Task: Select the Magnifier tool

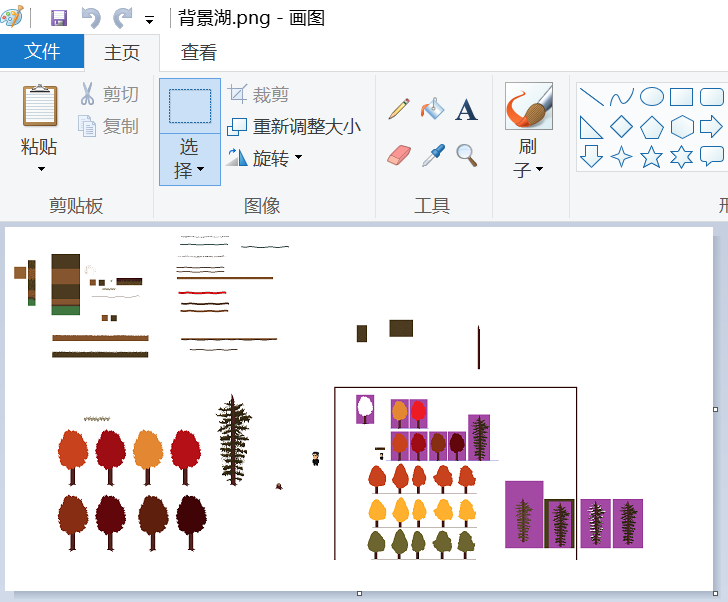Action: click(467, 155)
